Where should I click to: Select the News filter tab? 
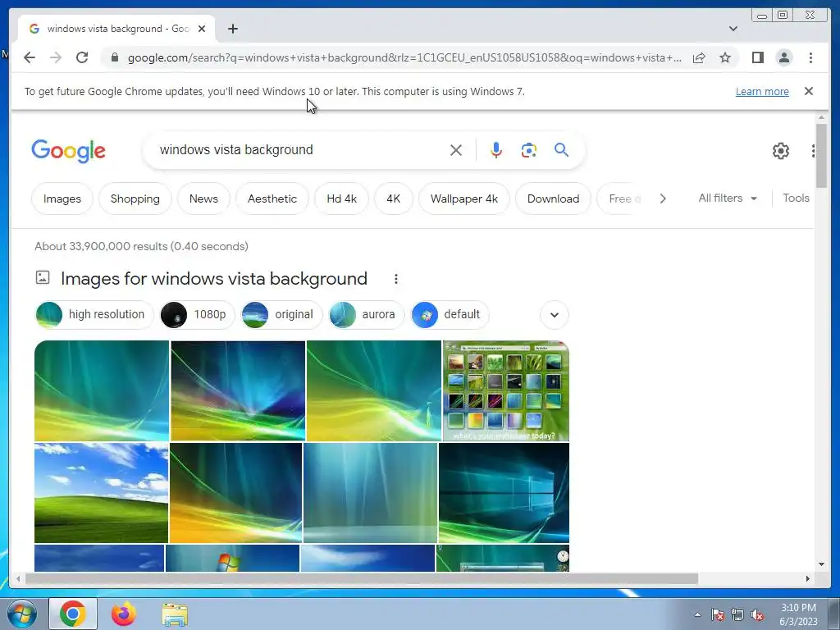coord(203,199)
